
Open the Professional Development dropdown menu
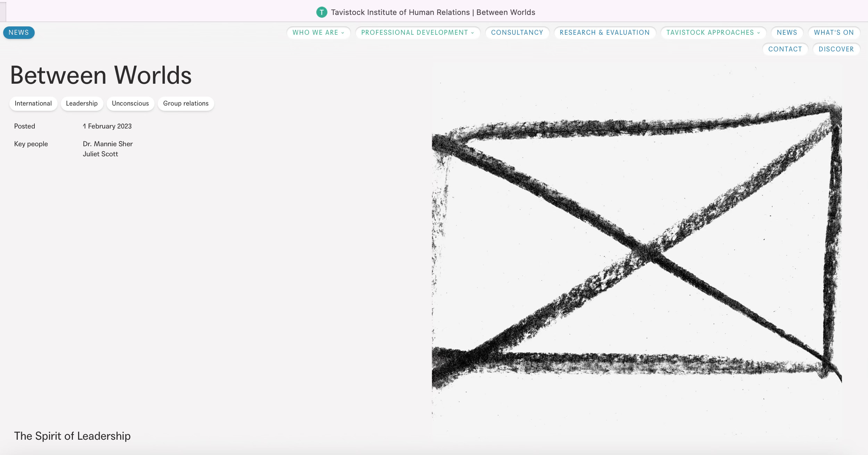tap(417, 33)
